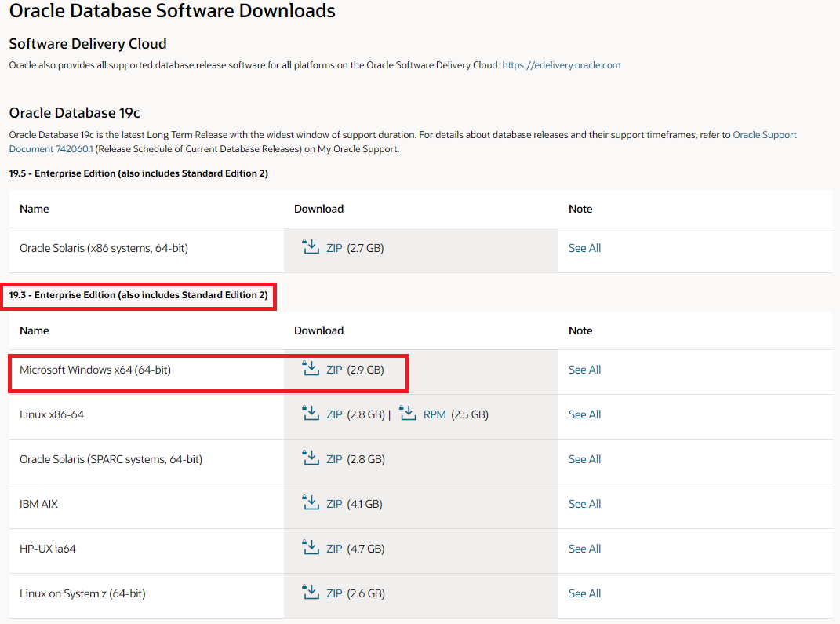Click Oracle Solaris (x86 systems, 64-bit) name
840x624 pixels.
pos(104,248)
